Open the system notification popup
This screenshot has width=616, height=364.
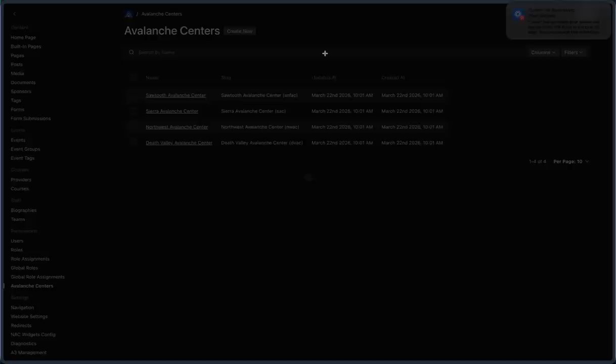point(558,21)
